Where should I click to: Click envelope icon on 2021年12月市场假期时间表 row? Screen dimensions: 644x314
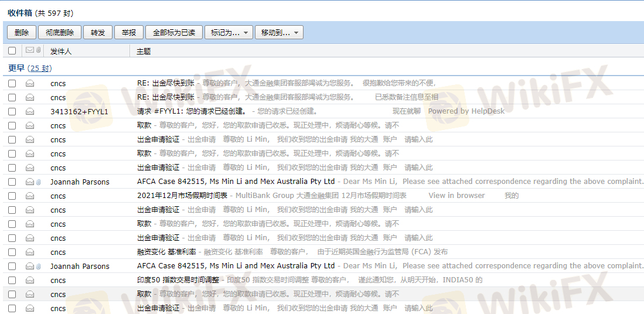pos(29,196)
